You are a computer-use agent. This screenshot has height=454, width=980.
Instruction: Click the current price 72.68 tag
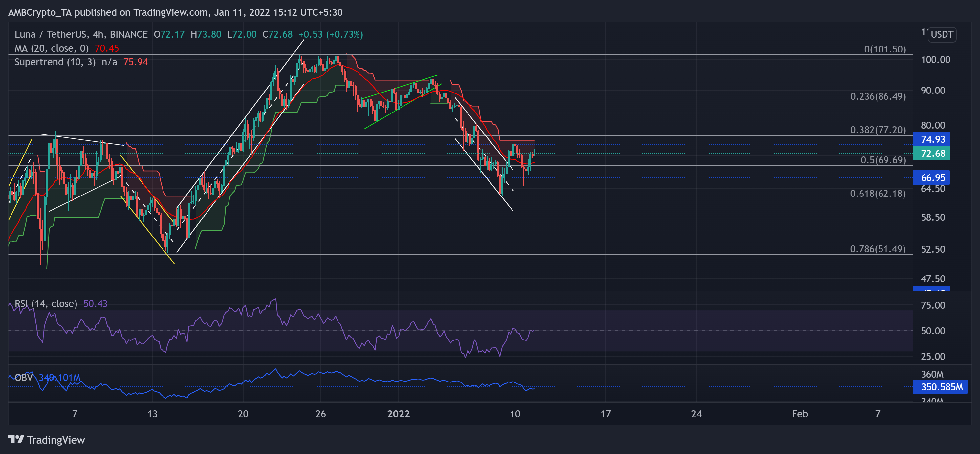click(931, 153)
